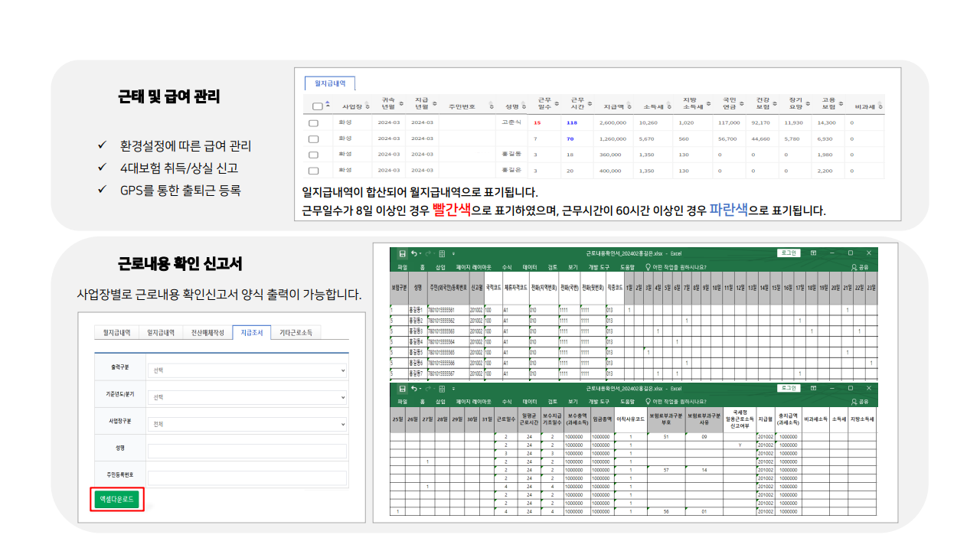Viewport: 980px width, 551px height.
Task: Click the Share icon in the second Excel window
Action: [x=864, y=403]
